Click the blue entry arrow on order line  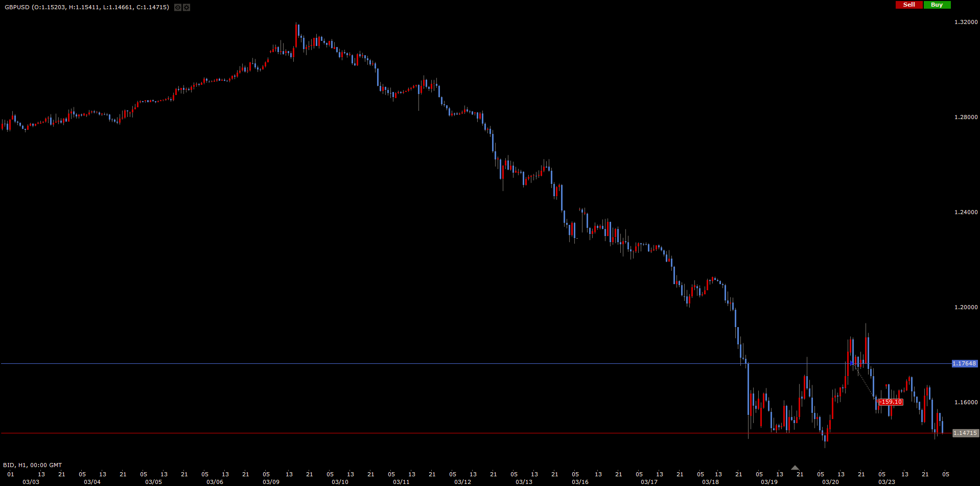[x=852, y=363]
